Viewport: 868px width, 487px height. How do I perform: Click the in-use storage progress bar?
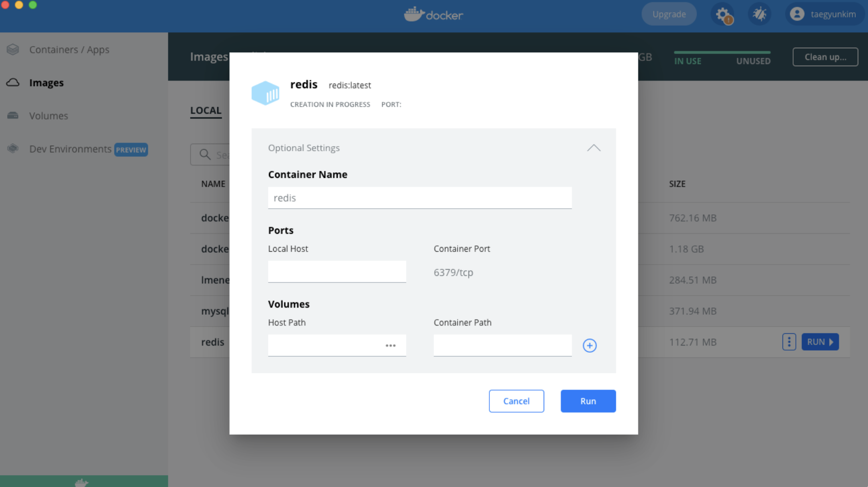coord(722,52)
